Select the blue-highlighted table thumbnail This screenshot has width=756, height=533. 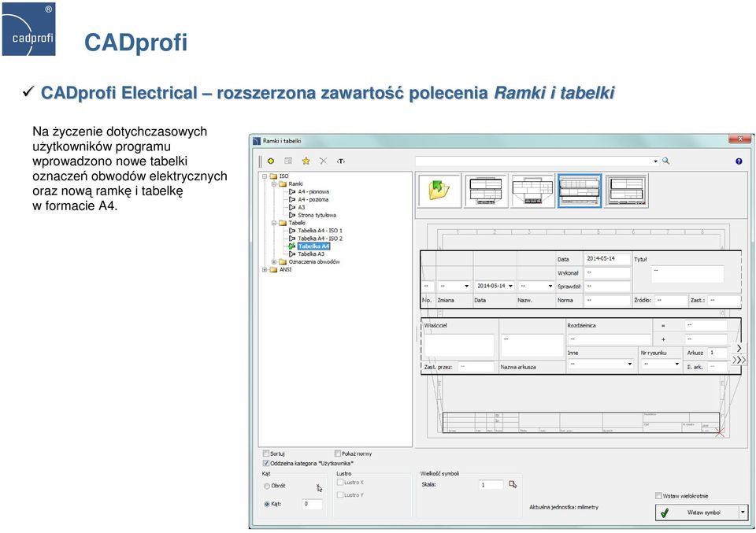(580, 191)
